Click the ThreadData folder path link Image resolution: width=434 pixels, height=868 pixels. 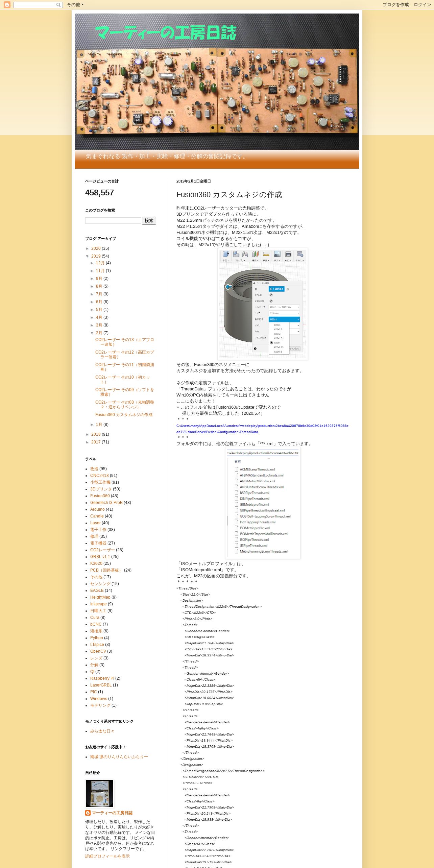(x=262, y=429)
